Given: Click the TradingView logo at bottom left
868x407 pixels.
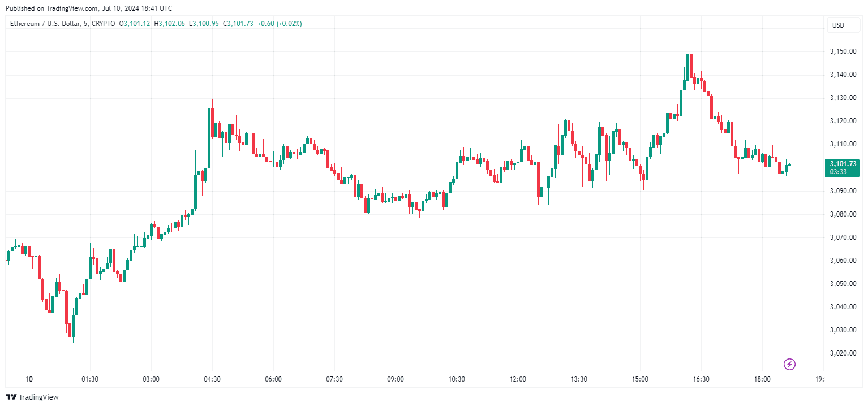Looking at the screenshot, I should (32, 397).
